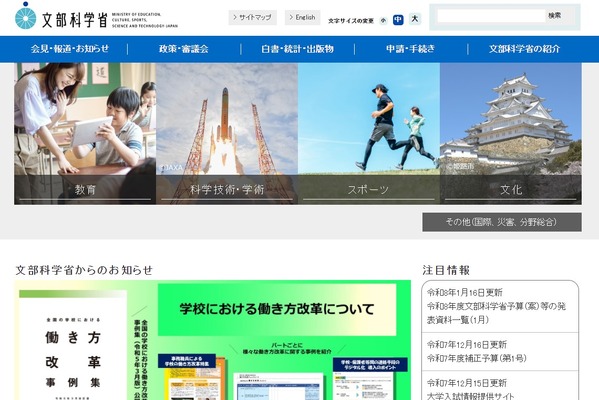Open the 令和7年度補正予算(第1号) link
599x400 pixels.
[x=477, y=358]
